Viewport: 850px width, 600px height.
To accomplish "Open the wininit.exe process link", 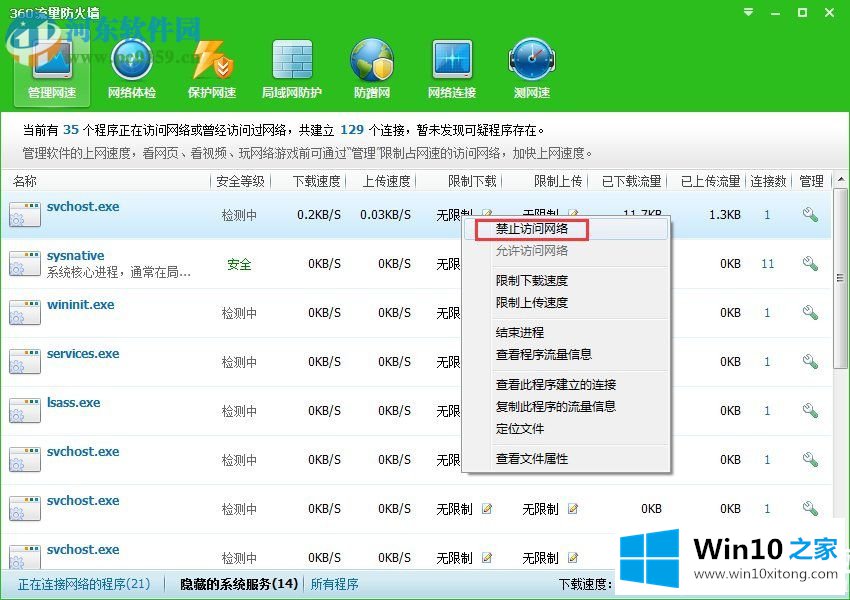I will tap(80, 305).
